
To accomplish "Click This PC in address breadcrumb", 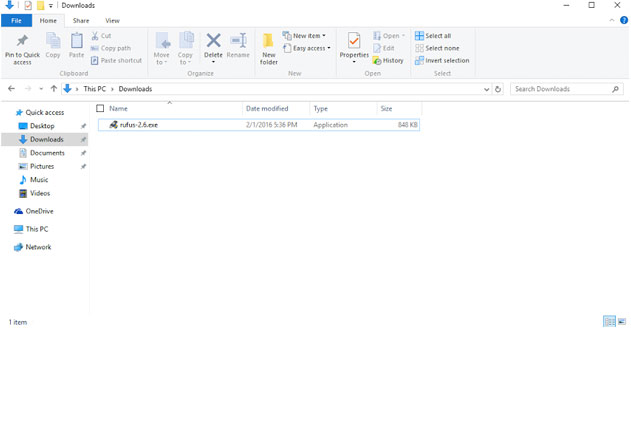I will click(95, 89).
